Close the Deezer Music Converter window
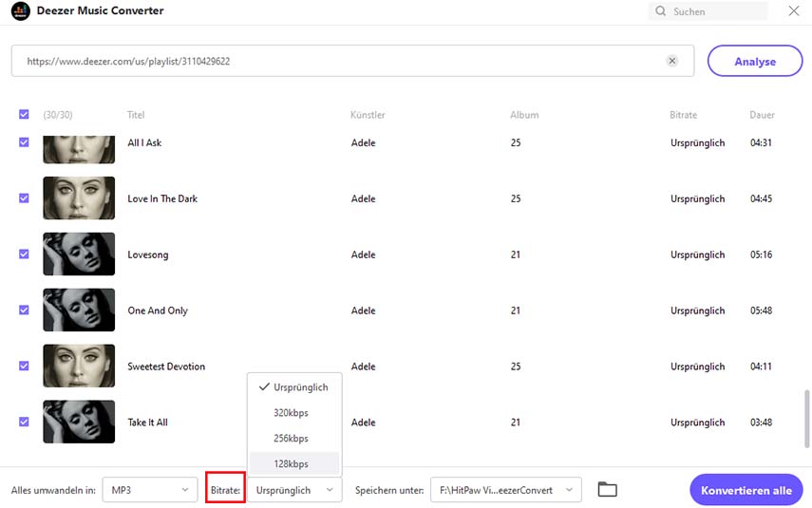 [x=793, y=10]
